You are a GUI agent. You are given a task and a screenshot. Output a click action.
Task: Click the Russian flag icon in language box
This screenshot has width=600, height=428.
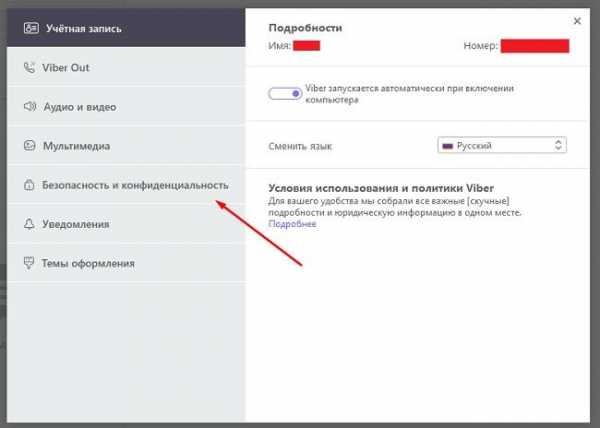click(x=447, y=146)
